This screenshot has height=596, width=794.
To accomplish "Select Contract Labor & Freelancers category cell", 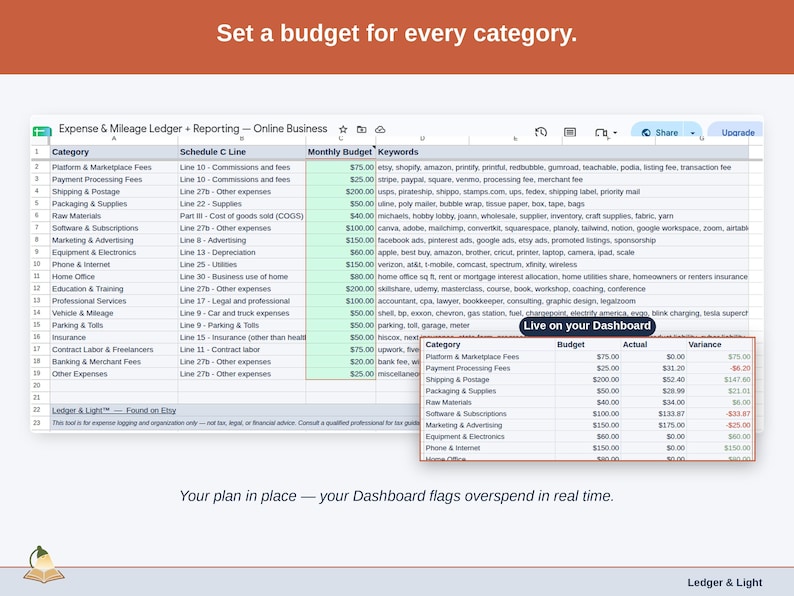I will pos(114,349).
